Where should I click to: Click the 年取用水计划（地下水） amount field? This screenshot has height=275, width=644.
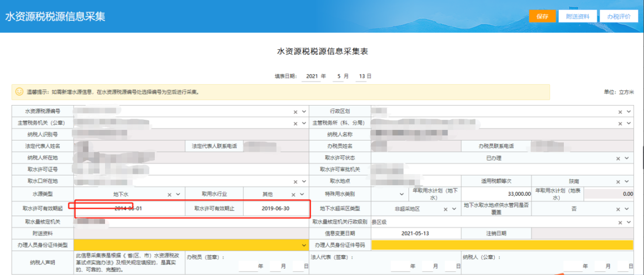[497, 194]
